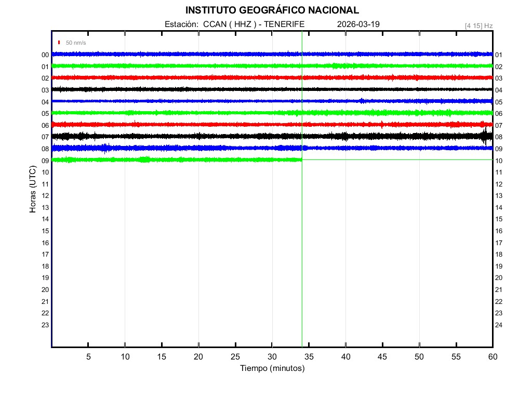Select the blue seismic trace for hour 00
The width and height of the screenshot is (532, 399).
coord(208,54)
